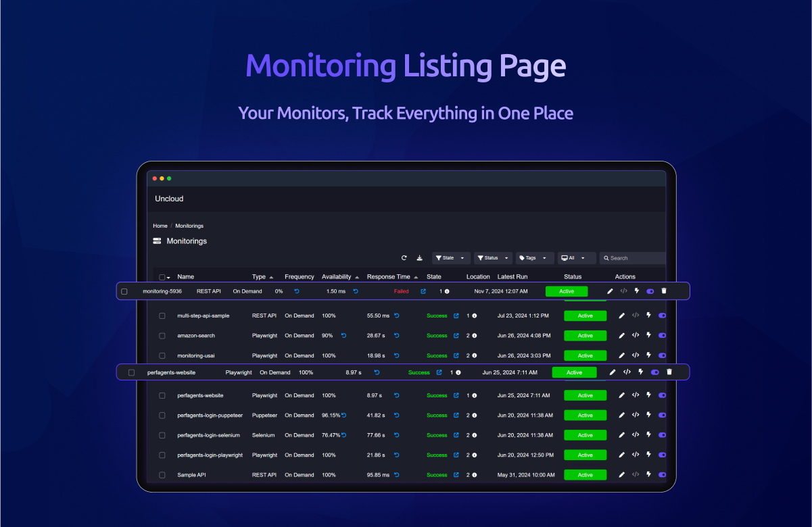Edit perfagents-login-puppeteer via pencil icon
Image resolution: width=812 pixels, height=527 pixels.
(x=622, y=415)
